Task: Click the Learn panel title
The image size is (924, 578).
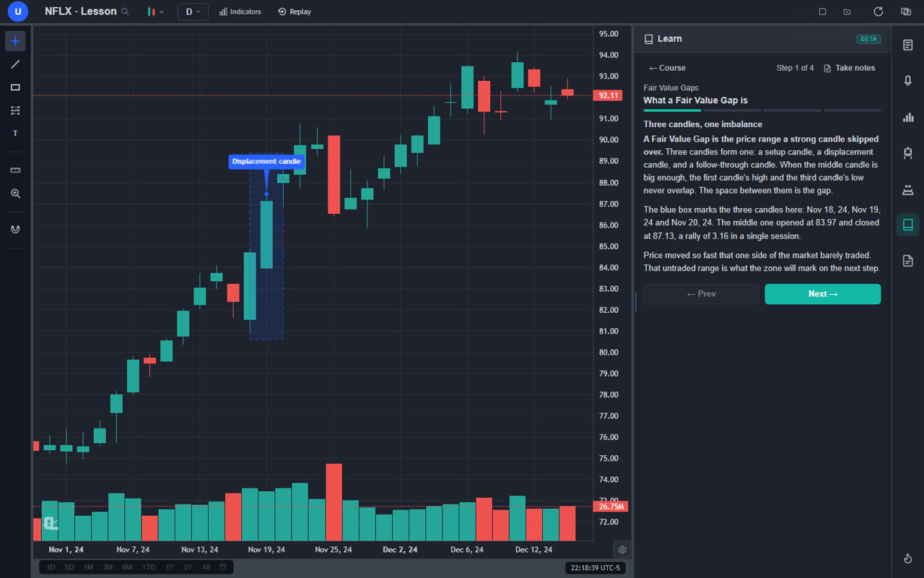Action: click(670, 39)
